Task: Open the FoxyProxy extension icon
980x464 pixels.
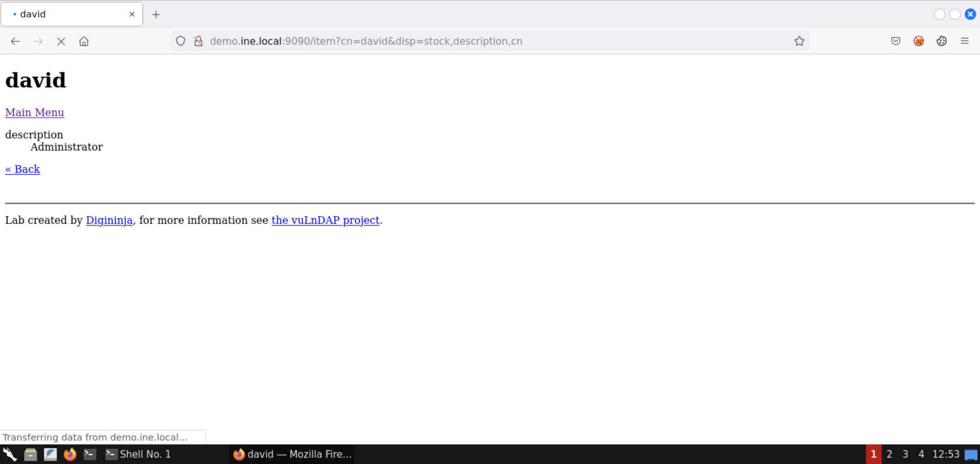Action: pos(919,41)
